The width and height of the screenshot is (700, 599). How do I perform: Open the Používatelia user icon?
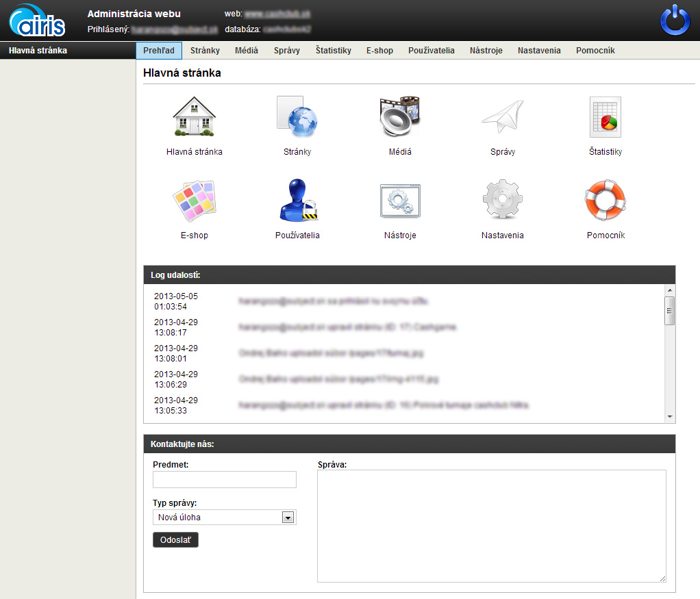click(x=297, y=201)
